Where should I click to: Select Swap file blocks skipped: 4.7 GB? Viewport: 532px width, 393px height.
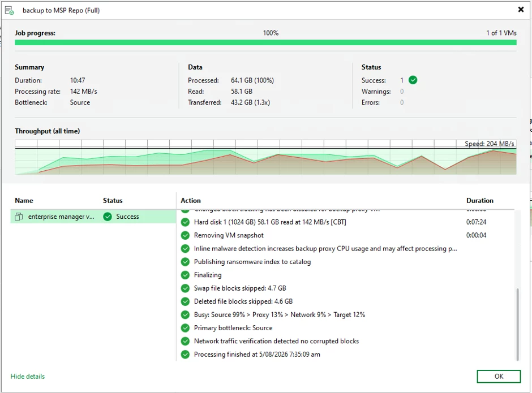240,288
